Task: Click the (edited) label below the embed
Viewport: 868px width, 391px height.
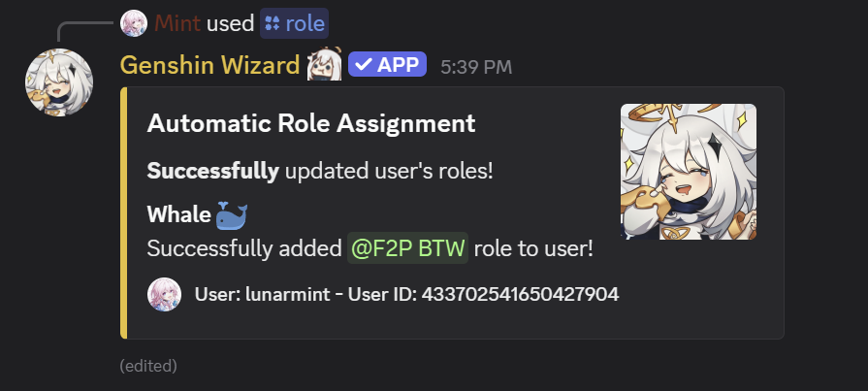Action: (x=147, y=366)
